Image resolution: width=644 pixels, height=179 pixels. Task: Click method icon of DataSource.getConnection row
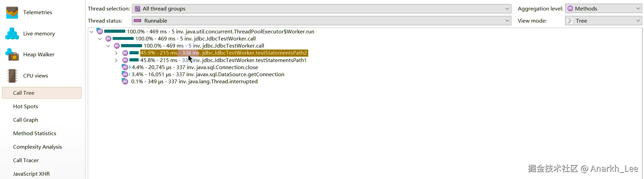(x=125, y=74)
